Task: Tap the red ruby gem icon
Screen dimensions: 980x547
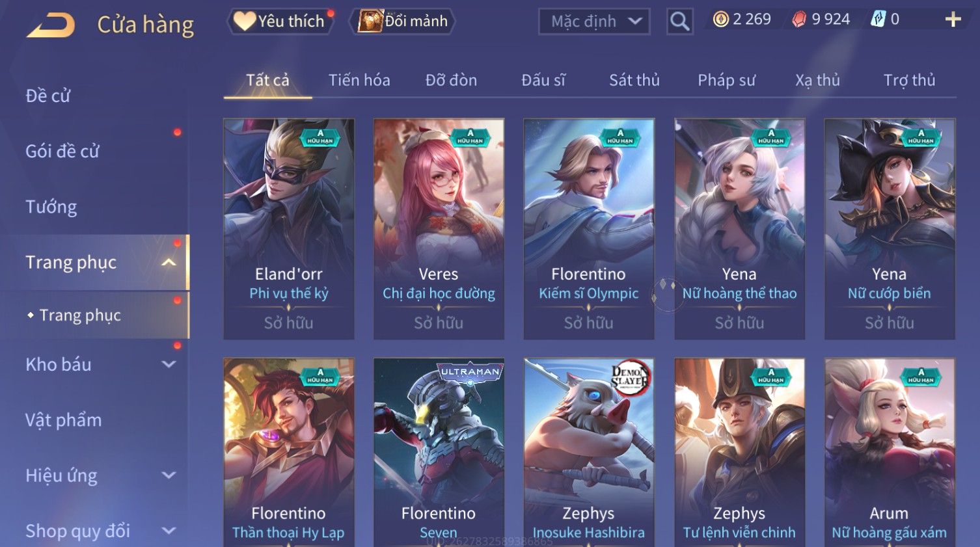Action: coord(798,20)
